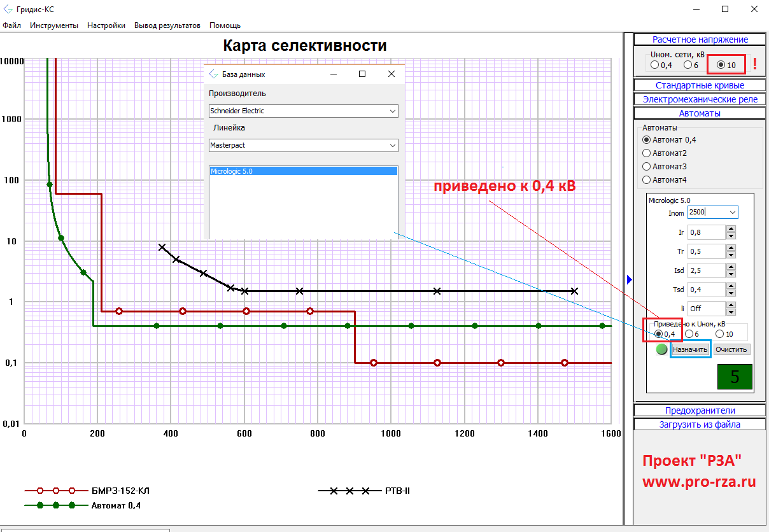Decrease the Tsd value with down arrow

click(x=731, y=293)
